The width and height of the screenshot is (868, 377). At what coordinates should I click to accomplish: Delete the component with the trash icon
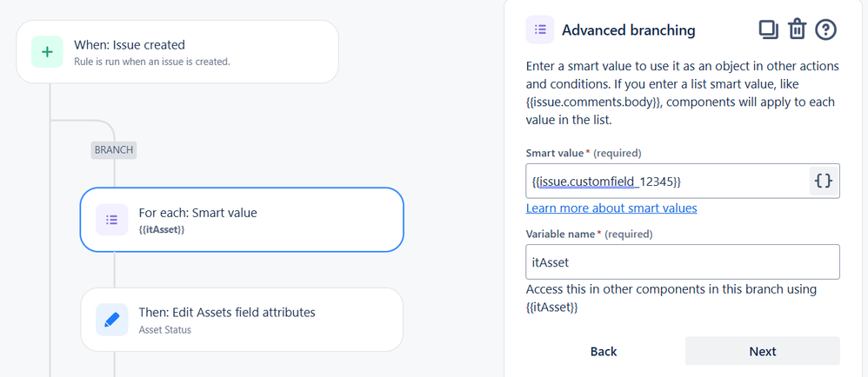(797, 30)
